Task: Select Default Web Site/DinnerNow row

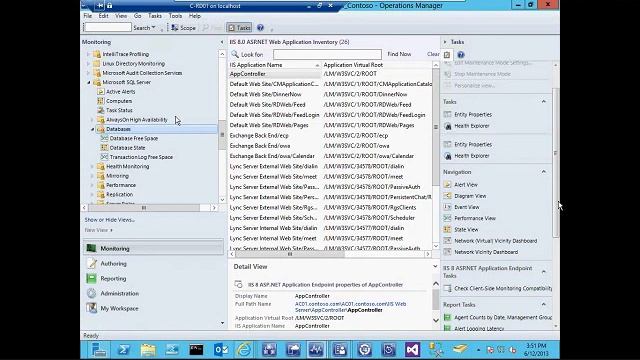Action: pyautogui.click(x=330, y=94)
